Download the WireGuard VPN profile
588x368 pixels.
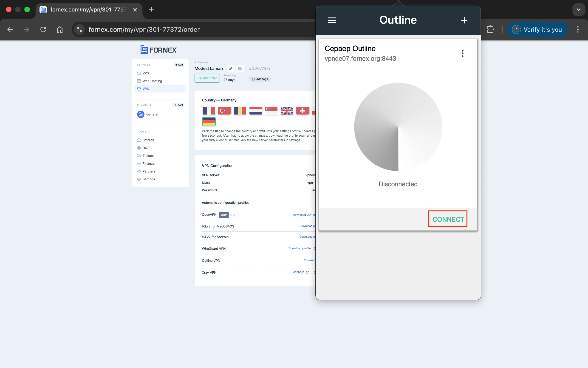(x=299, y=248)
